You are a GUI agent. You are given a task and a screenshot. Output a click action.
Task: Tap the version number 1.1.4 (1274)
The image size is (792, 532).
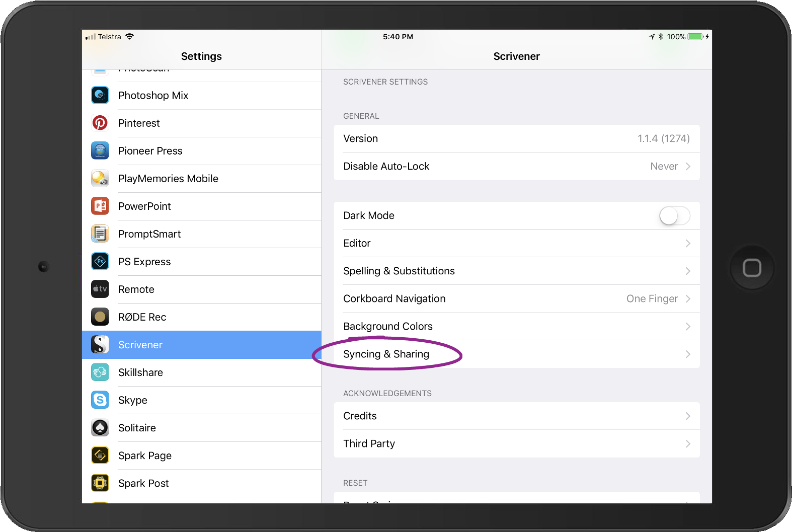pyautogui.click(x=664, y=138)
